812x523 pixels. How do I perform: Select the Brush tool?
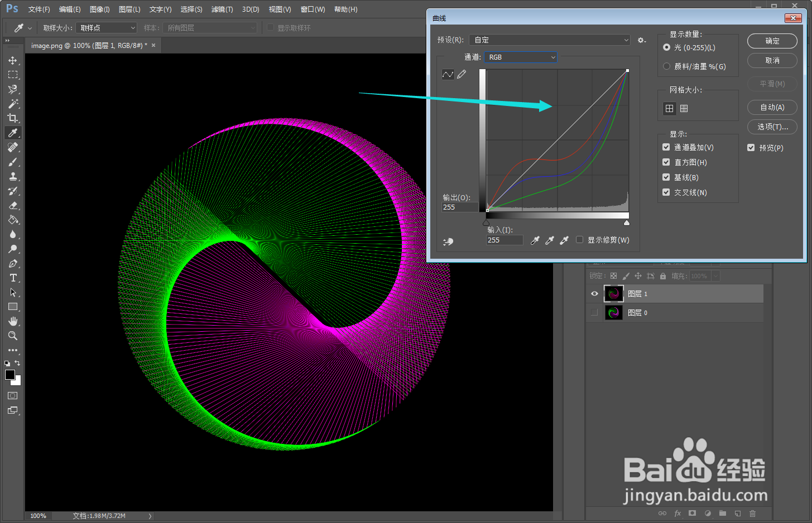pyautogui.click(x=13, y=162)
